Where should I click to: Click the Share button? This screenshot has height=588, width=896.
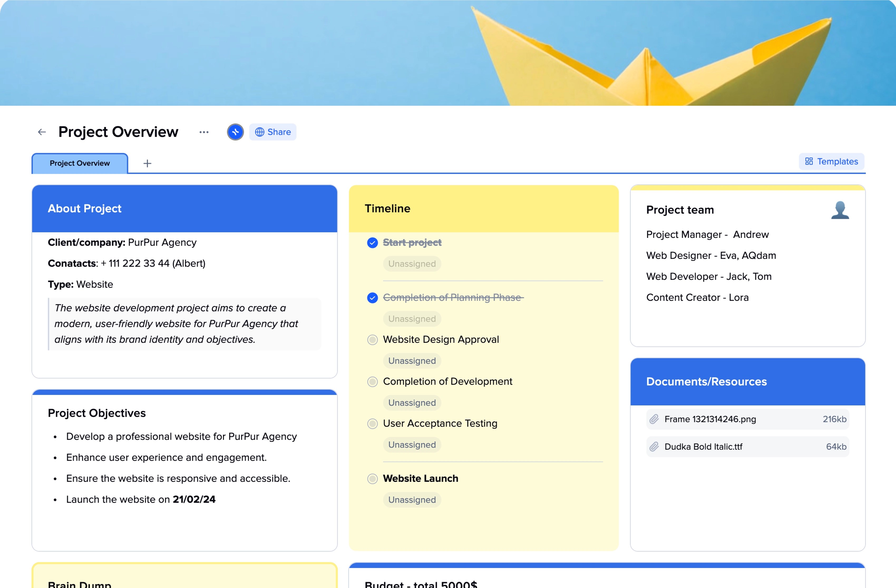[273, 132]
